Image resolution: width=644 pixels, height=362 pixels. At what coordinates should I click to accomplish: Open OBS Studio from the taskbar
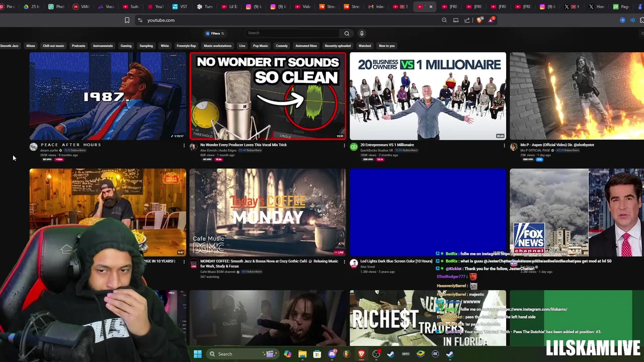pos(376,354)
